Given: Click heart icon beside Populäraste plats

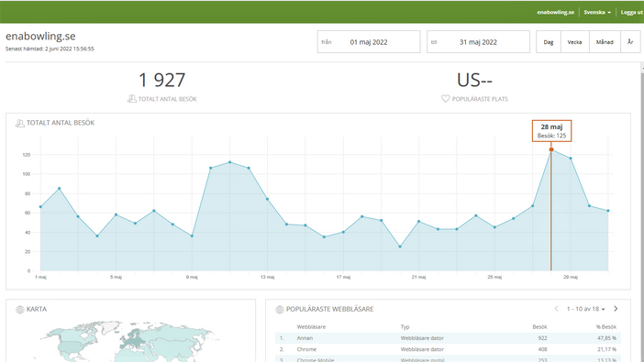Looking at the screenshot, I should pyautogui.click(x=446, y=99).
